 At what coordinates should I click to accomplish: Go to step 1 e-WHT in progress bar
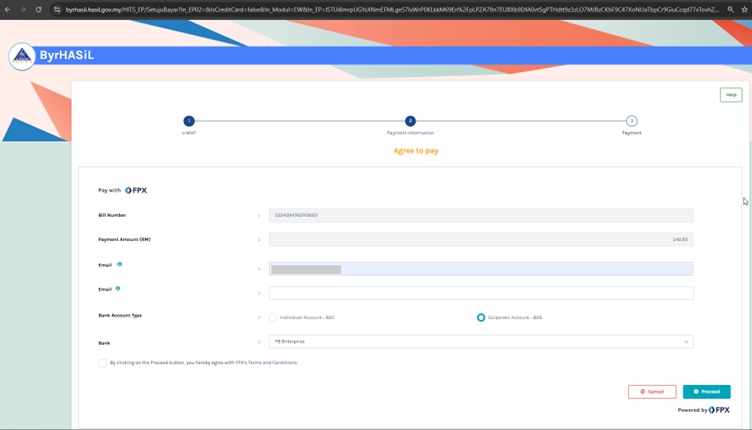click(189, 121)
